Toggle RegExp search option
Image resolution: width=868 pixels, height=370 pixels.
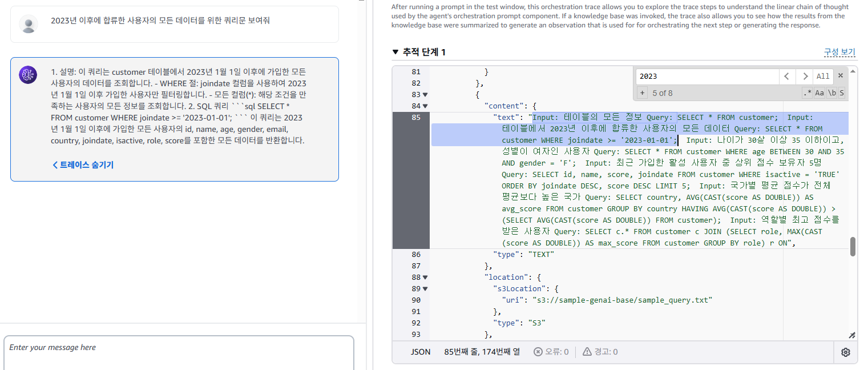pos(807,92)
